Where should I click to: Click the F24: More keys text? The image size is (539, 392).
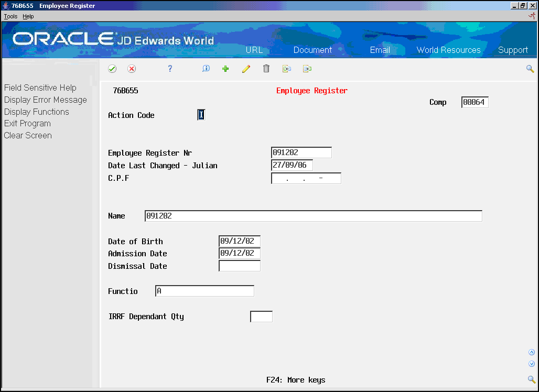pyautogui.click(x=296, y=380)
